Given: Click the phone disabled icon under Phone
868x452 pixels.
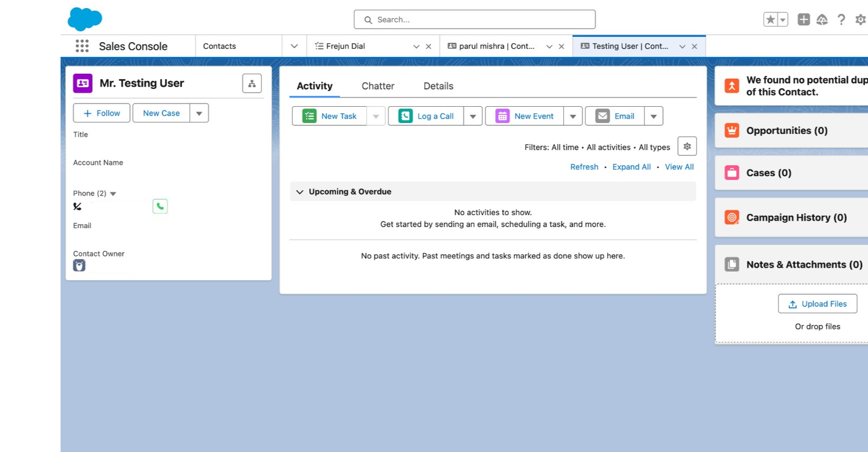Looking at the screenshot, I should click(78, 206).
